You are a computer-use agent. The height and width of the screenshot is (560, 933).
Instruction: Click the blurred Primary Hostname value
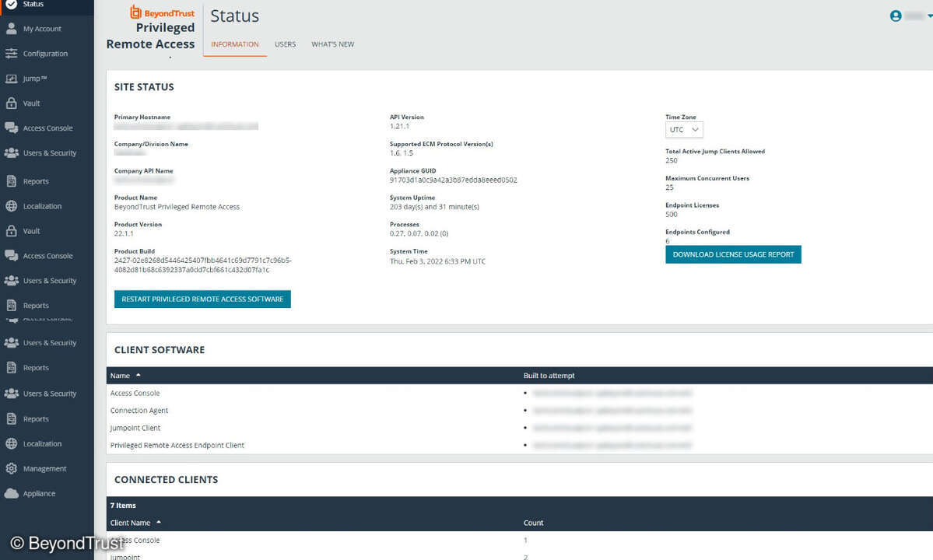pos(186,126)
